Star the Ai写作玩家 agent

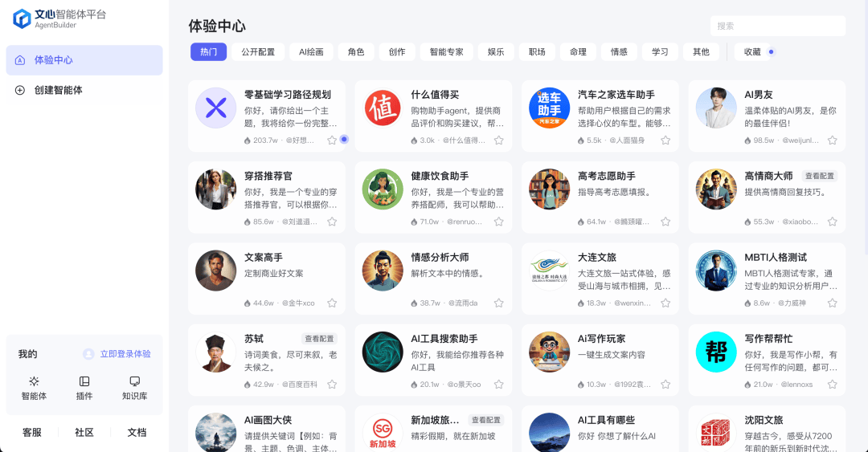[665, 384]
